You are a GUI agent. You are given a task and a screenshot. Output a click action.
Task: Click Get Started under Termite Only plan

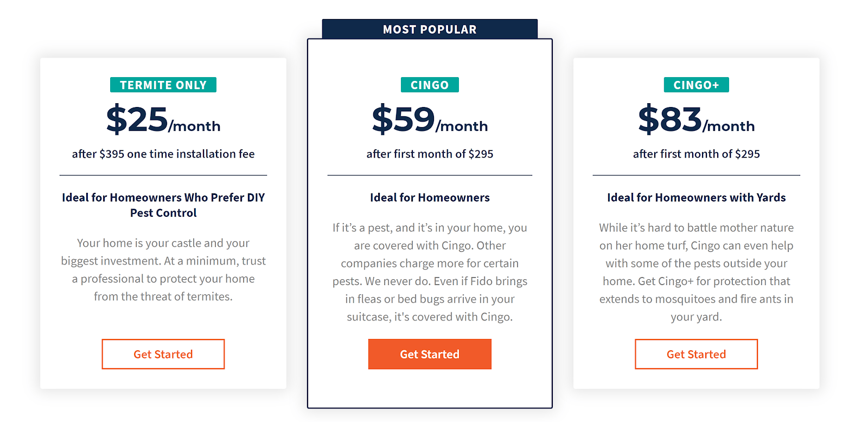163,354
